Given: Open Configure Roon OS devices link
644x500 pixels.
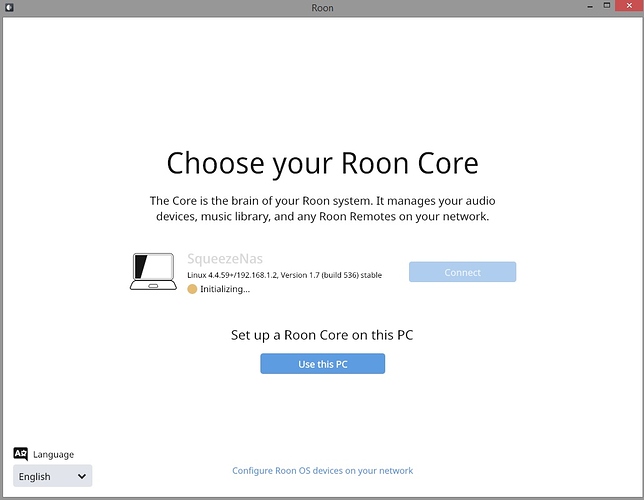Looking at the screenshot, I should pyautogui.click(x=322, y=471).
